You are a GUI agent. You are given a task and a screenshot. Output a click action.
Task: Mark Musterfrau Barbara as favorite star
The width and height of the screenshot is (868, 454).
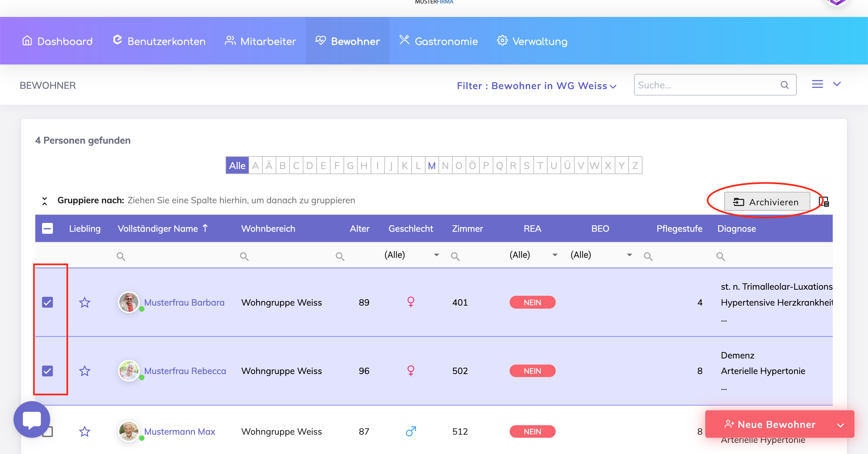[84, 302]
